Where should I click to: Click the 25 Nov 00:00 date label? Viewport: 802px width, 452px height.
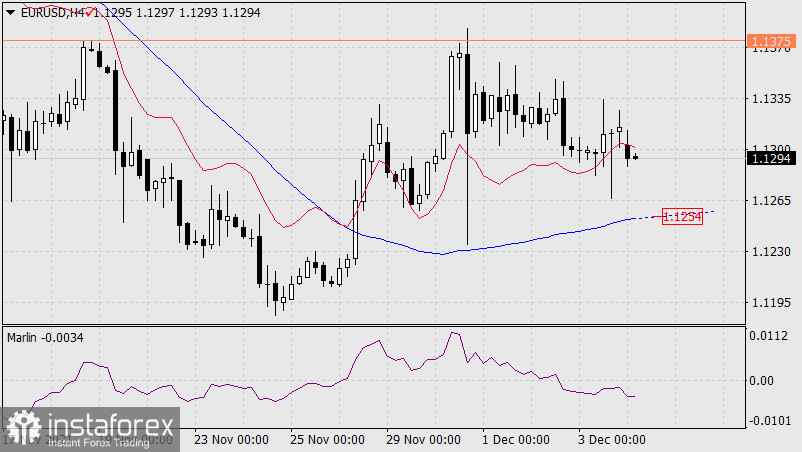[x=326, y=439]
